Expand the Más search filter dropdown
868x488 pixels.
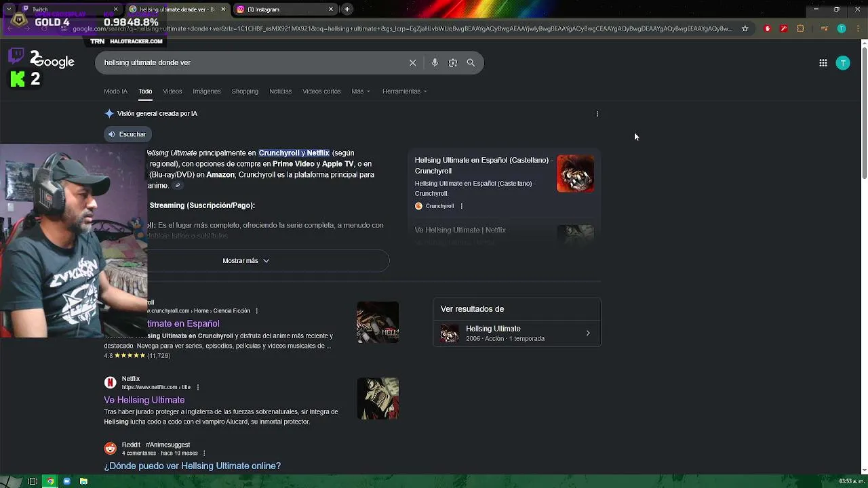tap(361, 91)
